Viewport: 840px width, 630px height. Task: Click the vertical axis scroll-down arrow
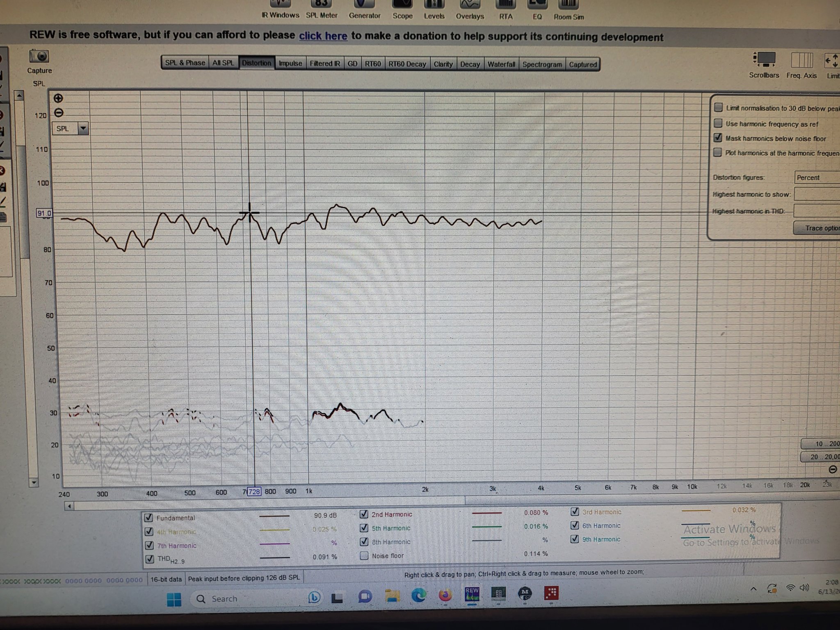[34, 482]
